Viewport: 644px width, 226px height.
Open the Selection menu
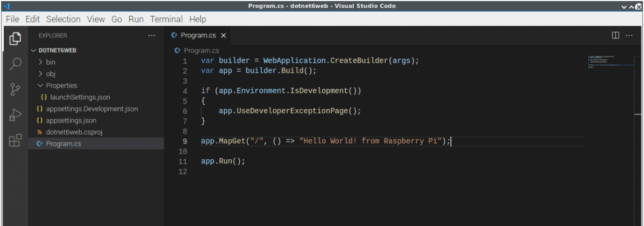tap(63, 19)
